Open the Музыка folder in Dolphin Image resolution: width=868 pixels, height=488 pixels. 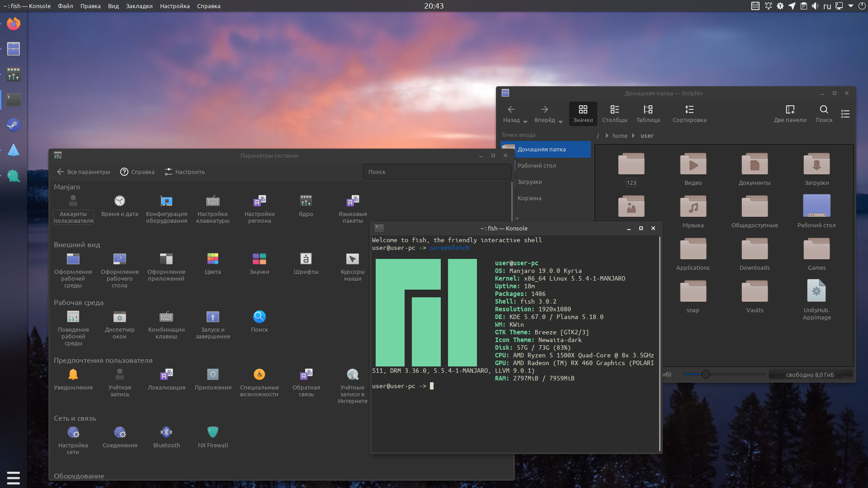coord(693,211)
